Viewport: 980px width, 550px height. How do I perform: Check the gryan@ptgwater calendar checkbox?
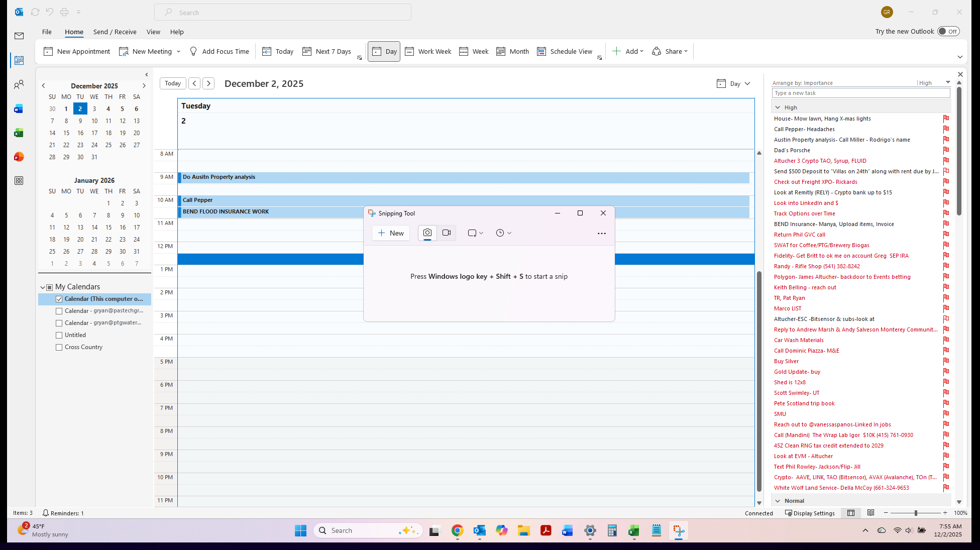59,323
